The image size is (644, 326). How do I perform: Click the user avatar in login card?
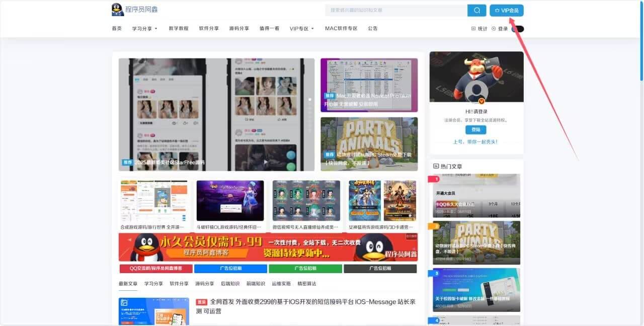tap(476, 91)
